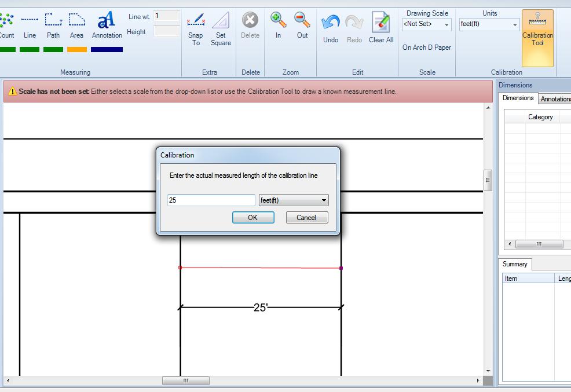The height and width of the screenshot is (392, 571).
Task: Switch to the Annotations tab
Action: tap(555, 99)
